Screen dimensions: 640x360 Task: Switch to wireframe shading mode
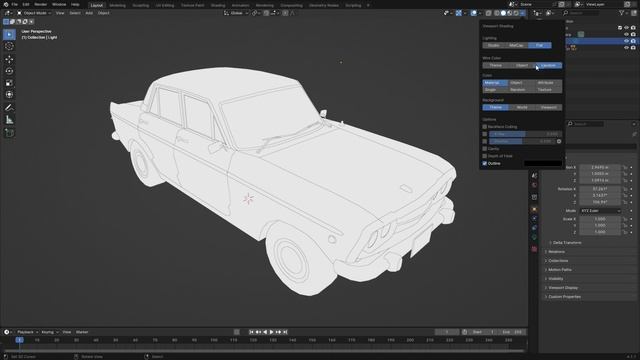pyautogui.click(x=497, y=13)
